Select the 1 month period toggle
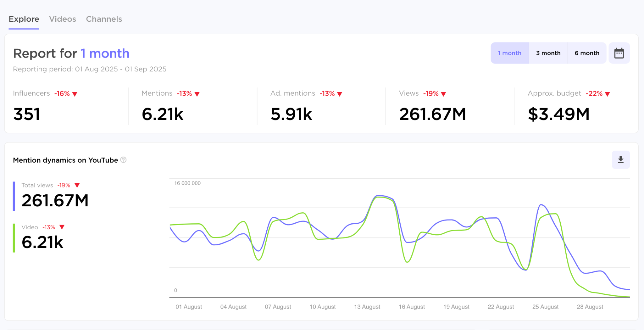 coord(509,53)
